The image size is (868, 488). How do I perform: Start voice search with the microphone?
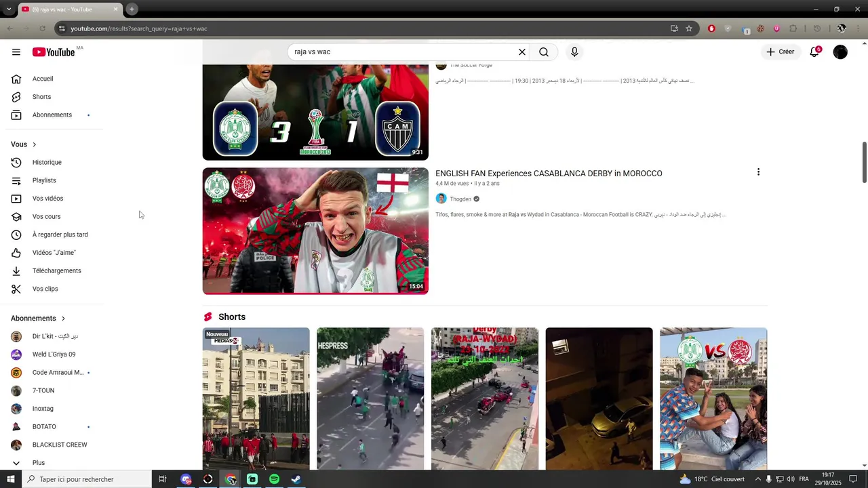click(574, 52)
